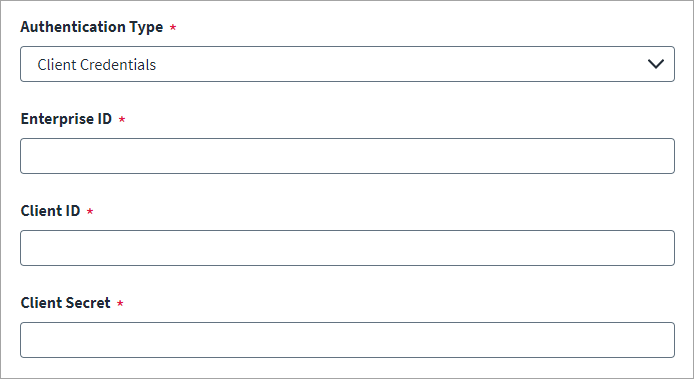
Task: Click the word Credentials in the combo box
Action: (x=118, y=65)
